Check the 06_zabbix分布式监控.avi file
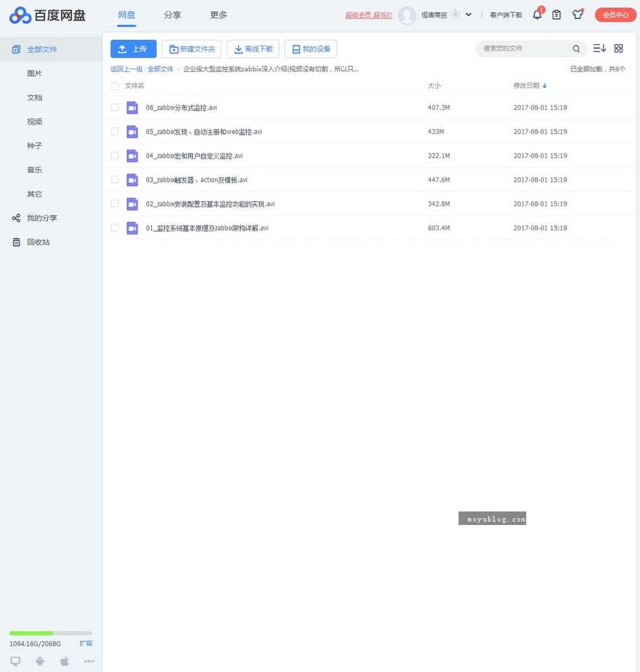 [x=114, y=107]
